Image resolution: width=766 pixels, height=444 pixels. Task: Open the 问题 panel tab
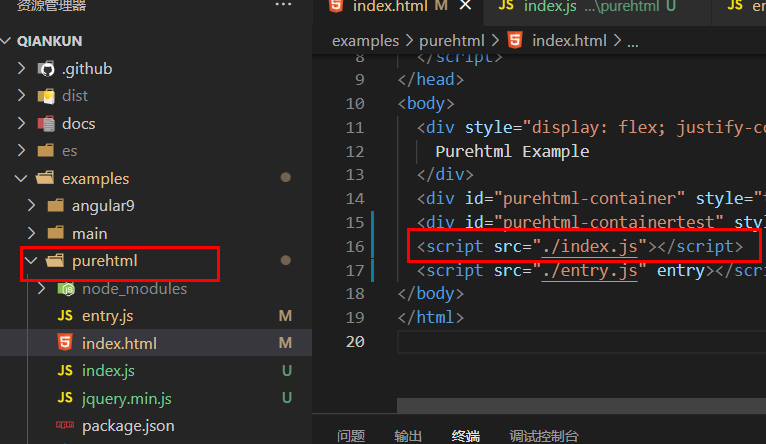pyautogui.click(x=351, y=436)
